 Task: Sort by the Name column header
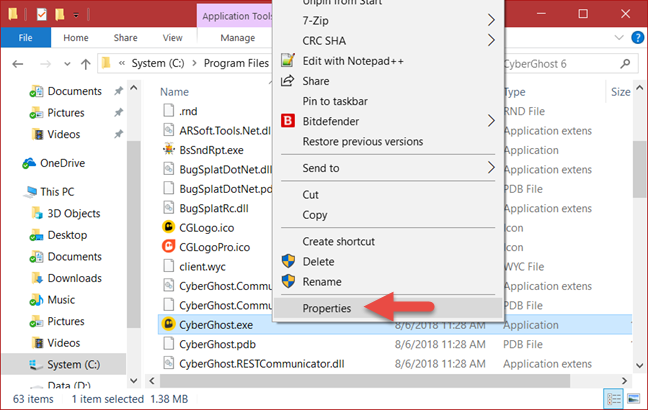coord(174,92)
